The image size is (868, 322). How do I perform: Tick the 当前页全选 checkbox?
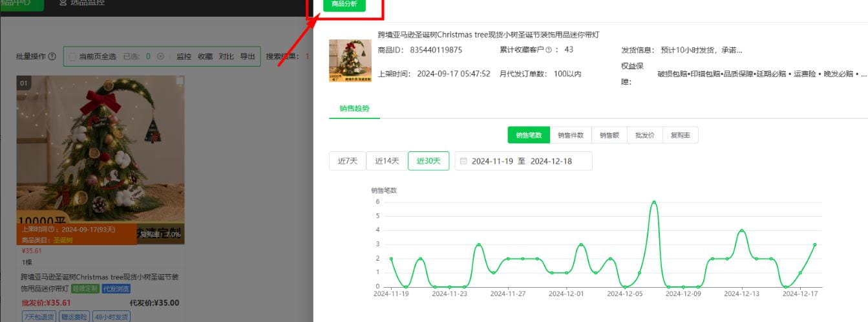click(72, 56)
